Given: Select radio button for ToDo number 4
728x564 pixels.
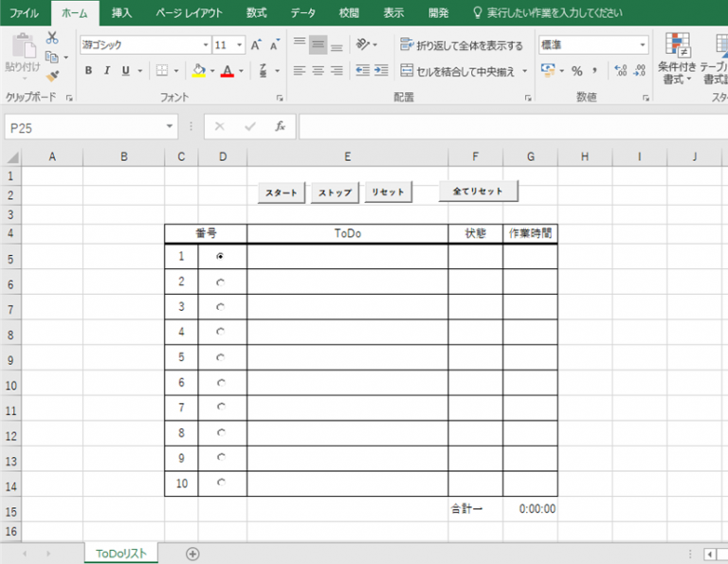Looking at the screenshot, I should tap(221, 332).
